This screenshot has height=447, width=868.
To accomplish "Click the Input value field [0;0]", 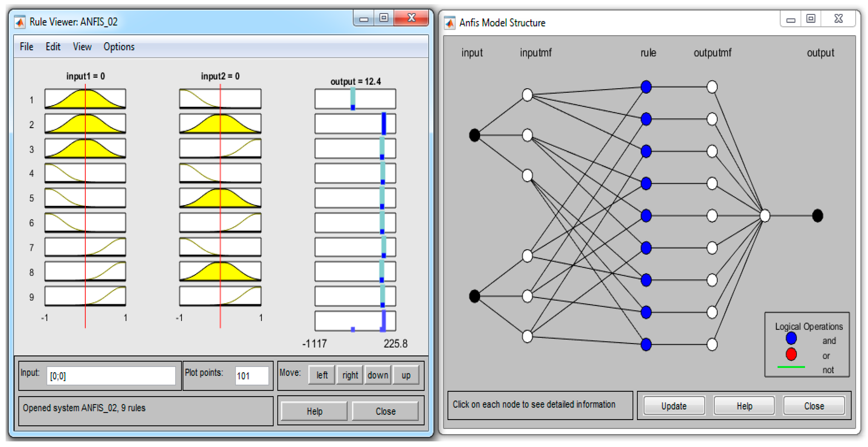I will [x=111, y=376].
